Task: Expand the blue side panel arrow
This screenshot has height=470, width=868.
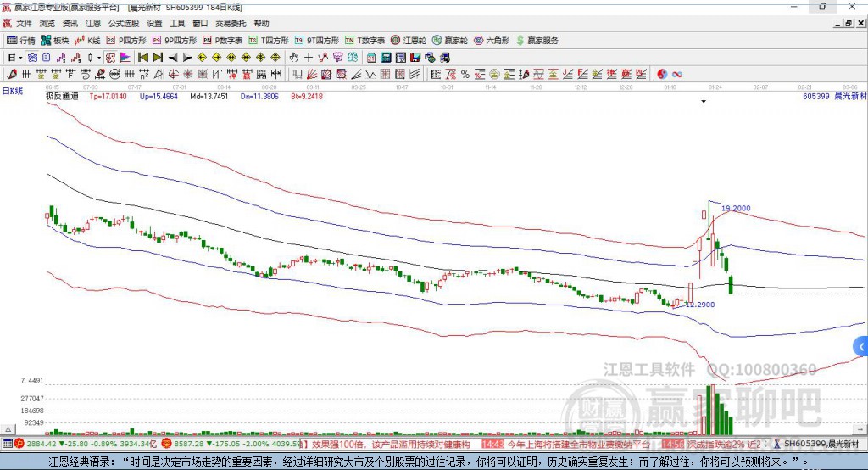Action: pos(861,348)
